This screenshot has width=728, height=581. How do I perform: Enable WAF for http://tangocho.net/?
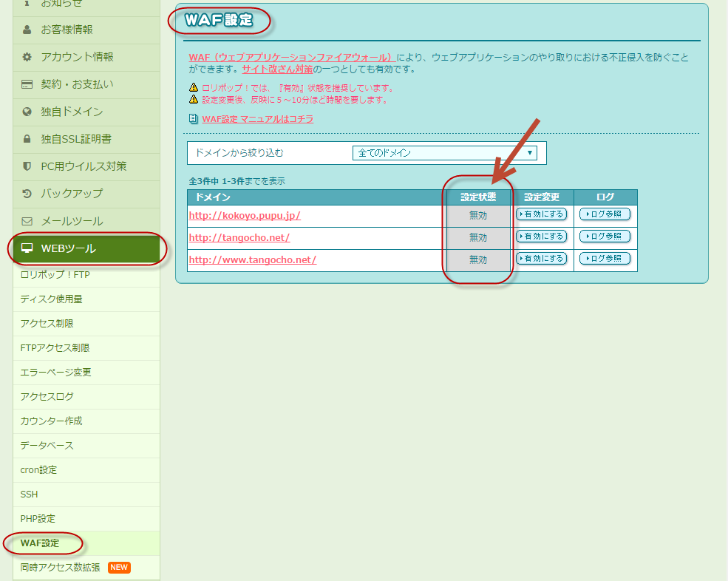coord(542,237)
